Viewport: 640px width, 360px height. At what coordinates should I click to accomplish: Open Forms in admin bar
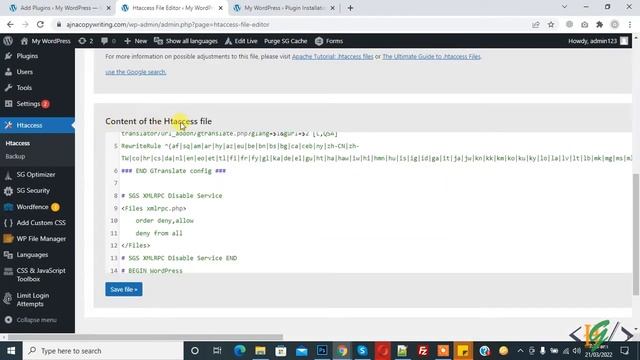(x=329, y=41)
